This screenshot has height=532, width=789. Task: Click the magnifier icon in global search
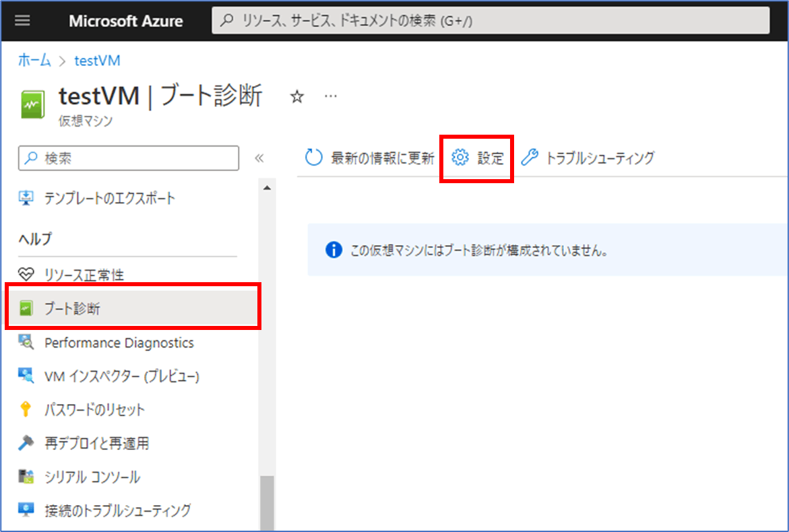tap(228, 21)
